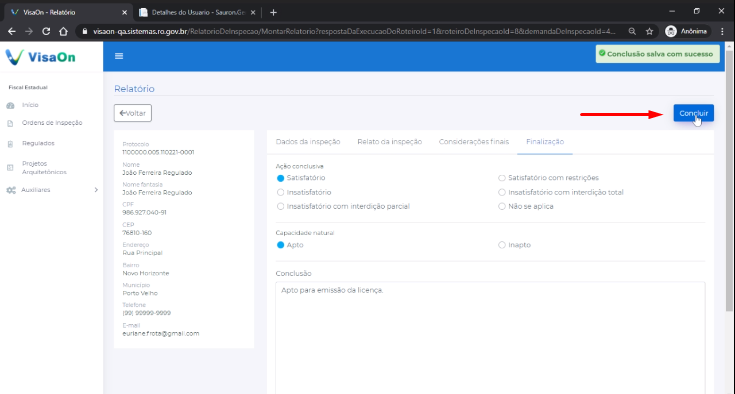This screenshot has height=394, width=735.
Task: Go back with the browser back arrow
Action: [x=12, y=31]
